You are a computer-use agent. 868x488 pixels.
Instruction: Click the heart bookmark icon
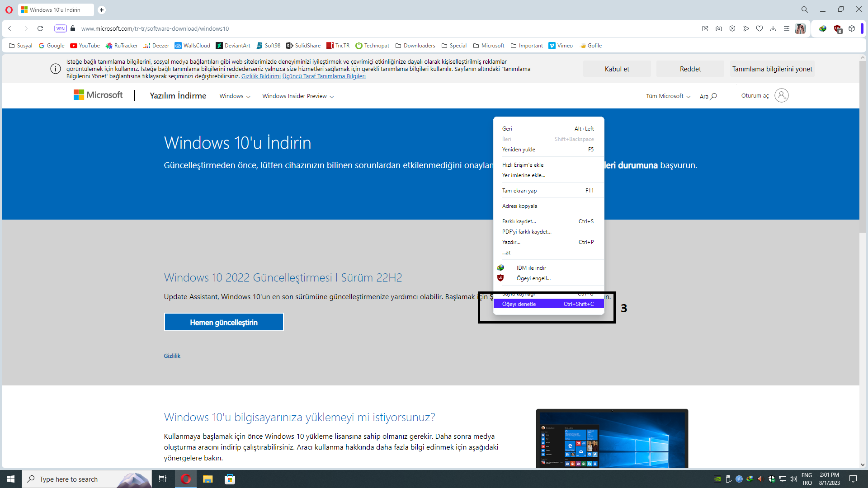pos(759,28)
